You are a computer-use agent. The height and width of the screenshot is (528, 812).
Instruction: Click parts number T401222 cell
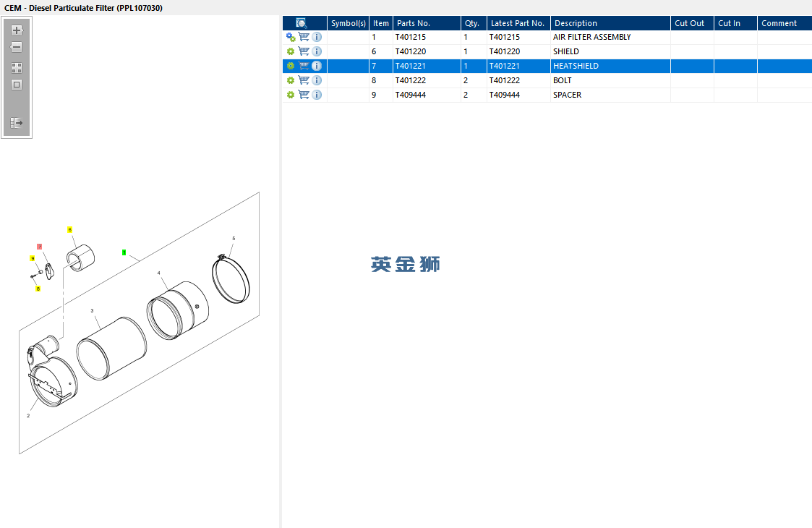coord(427,80)
